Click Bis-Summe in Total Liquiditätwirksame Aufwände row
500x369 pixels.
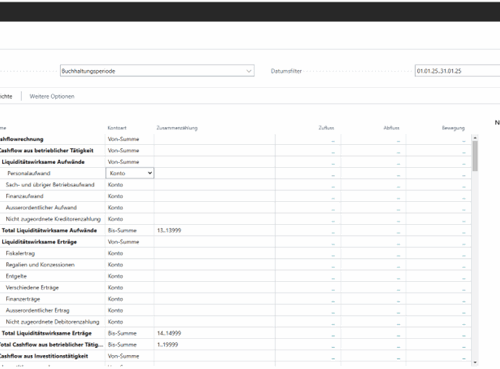pos(122,230)
